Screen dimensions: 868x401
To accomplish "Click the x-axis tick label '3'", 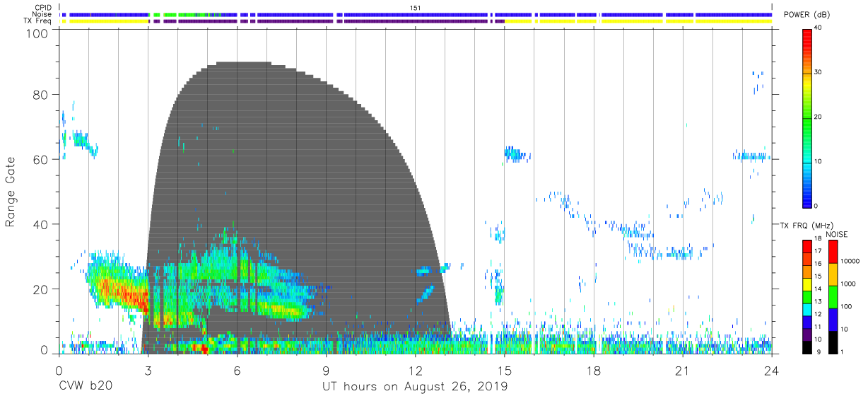I will [148, 371].
